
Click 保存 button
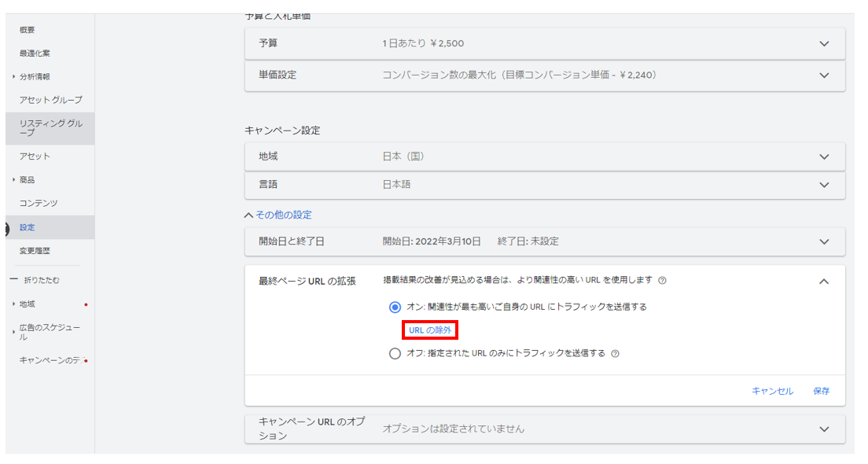(822, 391)
